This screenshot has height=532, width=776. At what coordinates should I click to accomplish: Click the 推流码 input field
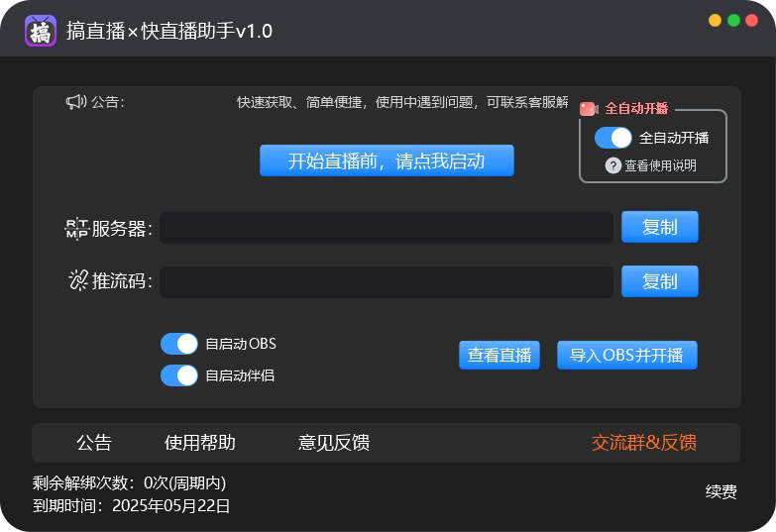(x=387, y=282)
